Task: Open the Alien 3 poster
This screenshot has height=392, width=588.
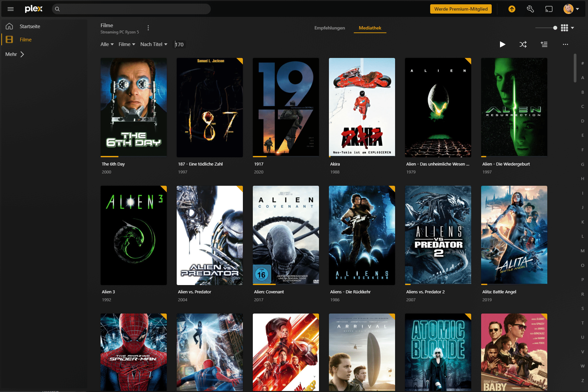Action: (134, 235)
